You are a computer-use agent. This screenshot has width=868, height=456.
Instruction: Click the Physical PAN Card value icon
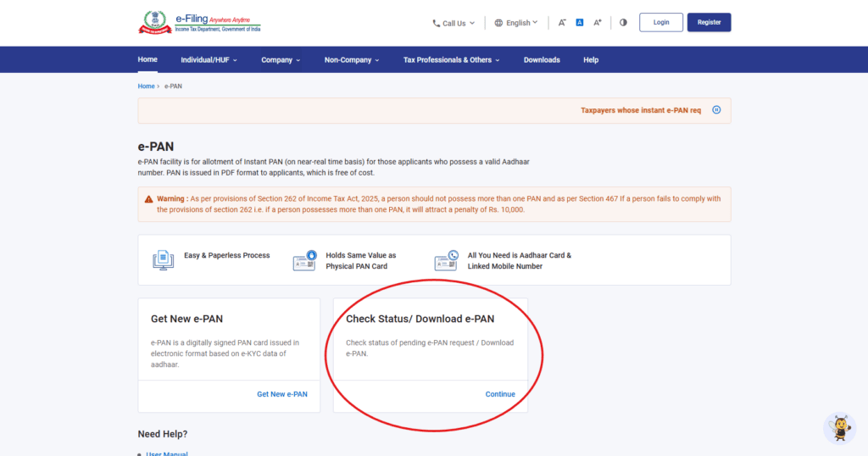tap(304, 261)
